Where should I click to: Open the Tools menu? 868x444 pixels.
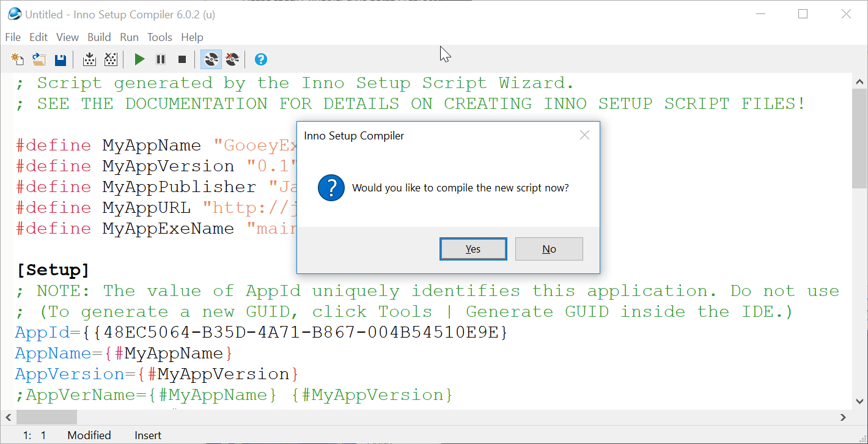(160, 37)
